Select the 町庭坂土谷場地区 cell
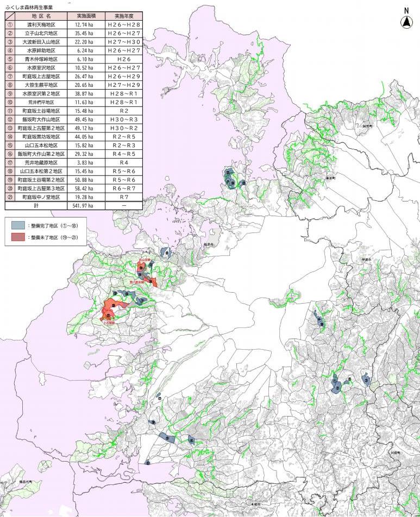Viewport: 420px width, 517px height. point(41,111)
